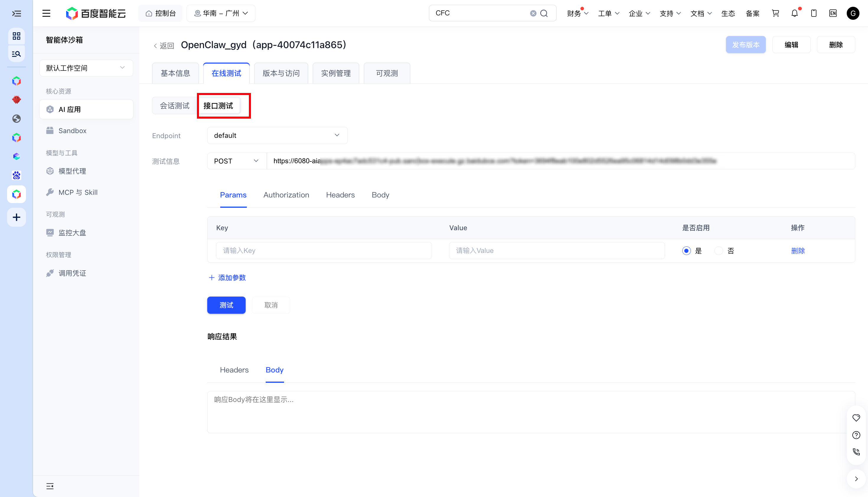Switch language with the EN icon

833,13
